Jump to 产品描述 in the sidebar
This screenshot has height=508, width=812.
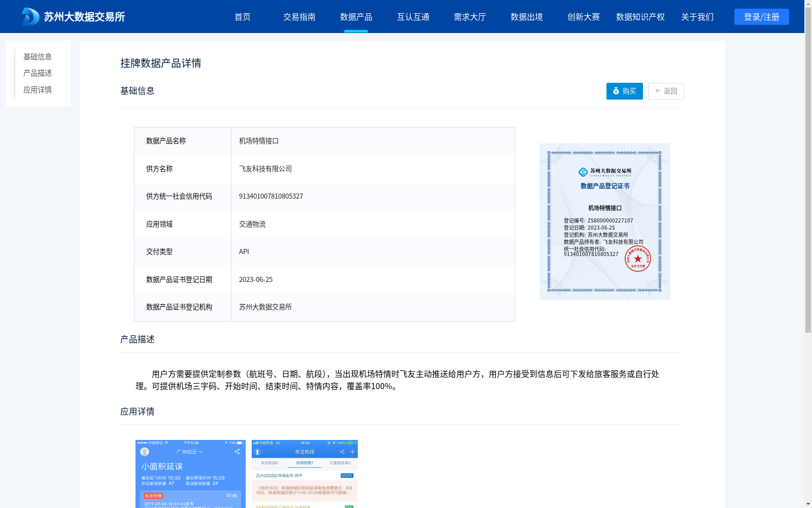tap(38, 73)
